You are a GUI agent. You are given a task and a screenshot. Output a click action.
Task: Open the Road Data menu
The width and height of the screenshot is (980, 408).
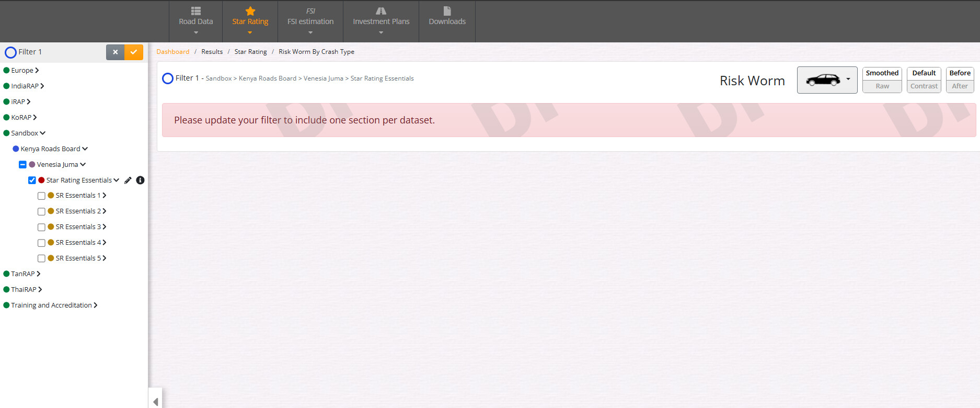click(x=195, y=21)
